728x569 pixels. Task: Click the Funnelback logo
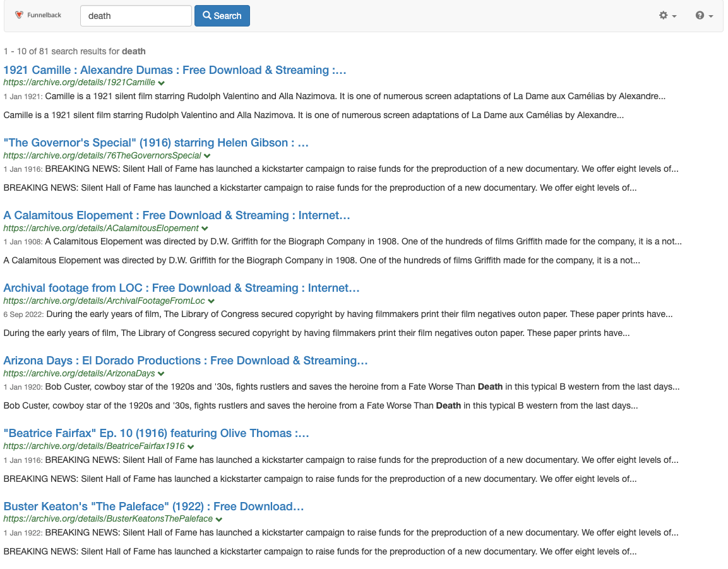(39, 15)
